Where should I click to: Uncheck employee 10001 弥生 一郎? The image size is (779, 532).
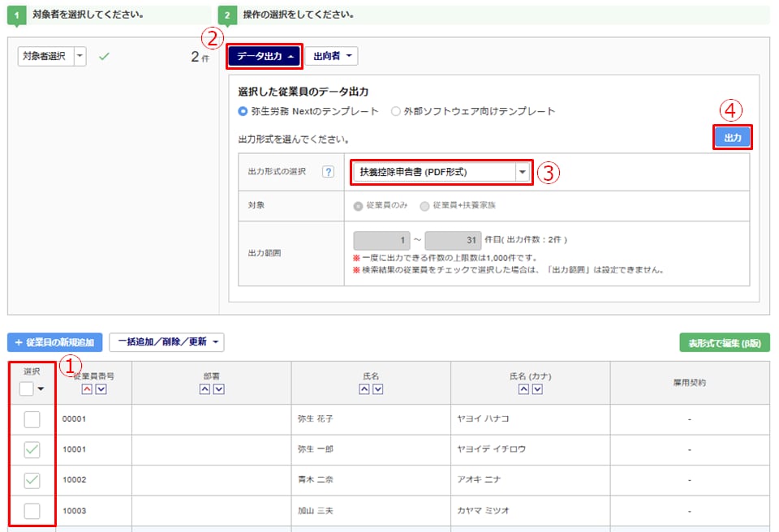click(x=32, y=449)
